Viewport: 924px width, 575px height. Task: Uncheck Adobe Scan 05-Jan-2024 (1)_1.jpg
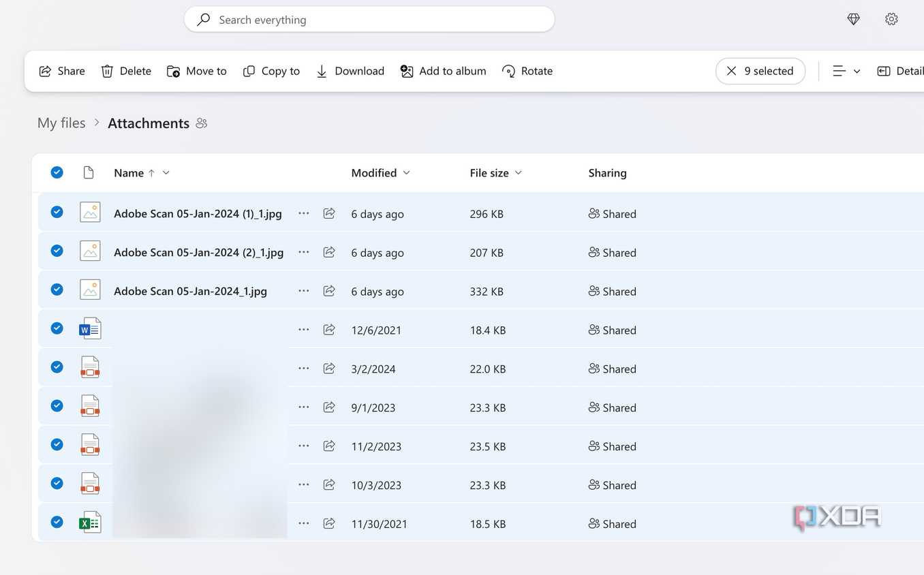coord(57,212)
